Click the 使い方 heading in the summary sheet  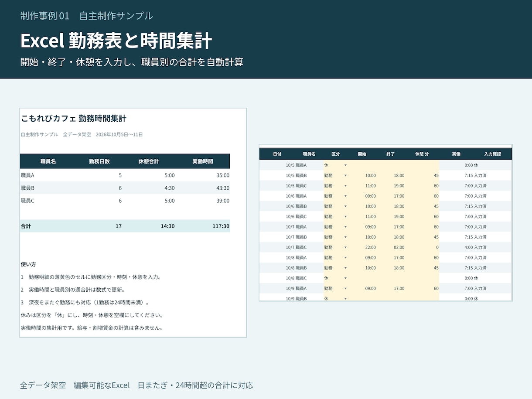pyautogui.click(x=28, y=264)
